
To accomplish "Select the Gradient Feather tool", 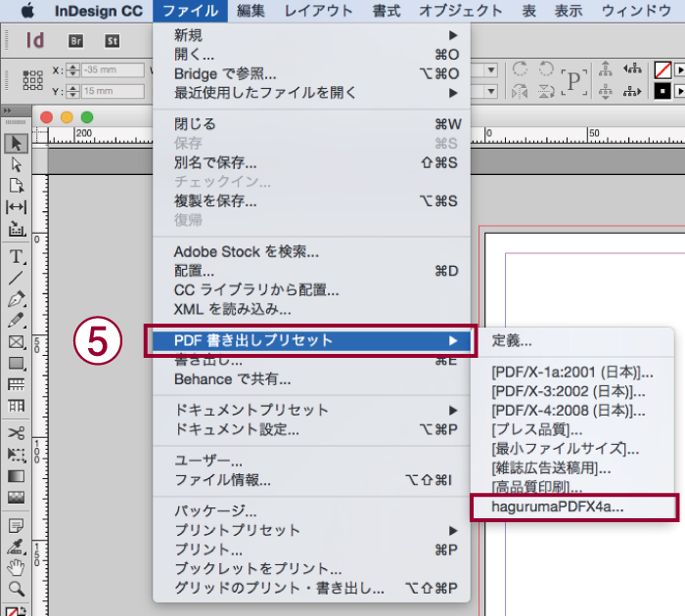I will [x=17, y=497].
